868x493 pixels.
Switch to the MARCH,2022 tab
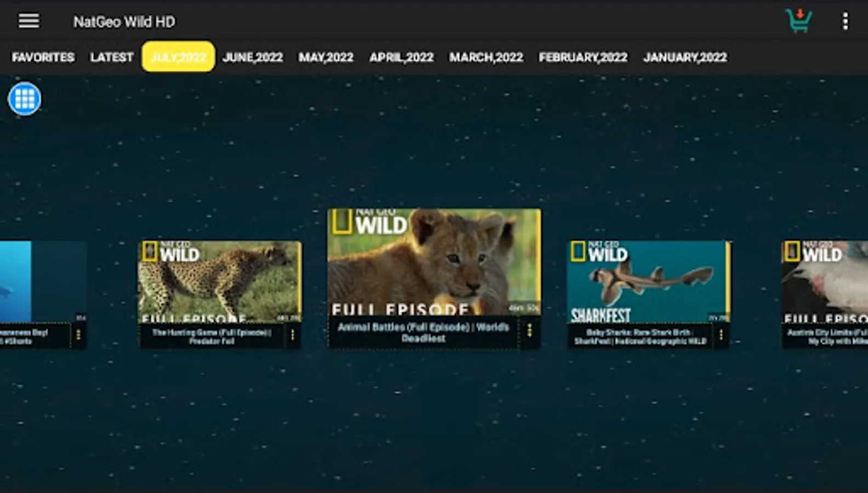coord(486,57)
